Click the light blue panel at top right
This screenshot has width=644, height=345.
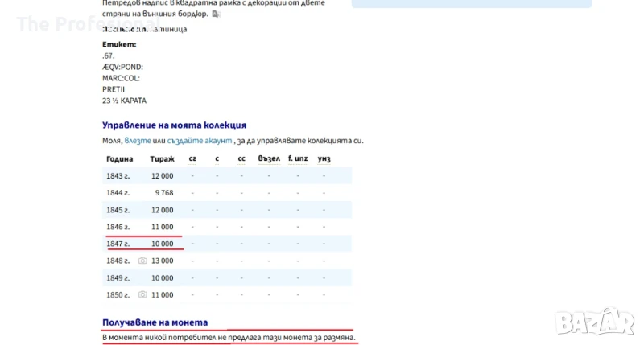[472, 4]
